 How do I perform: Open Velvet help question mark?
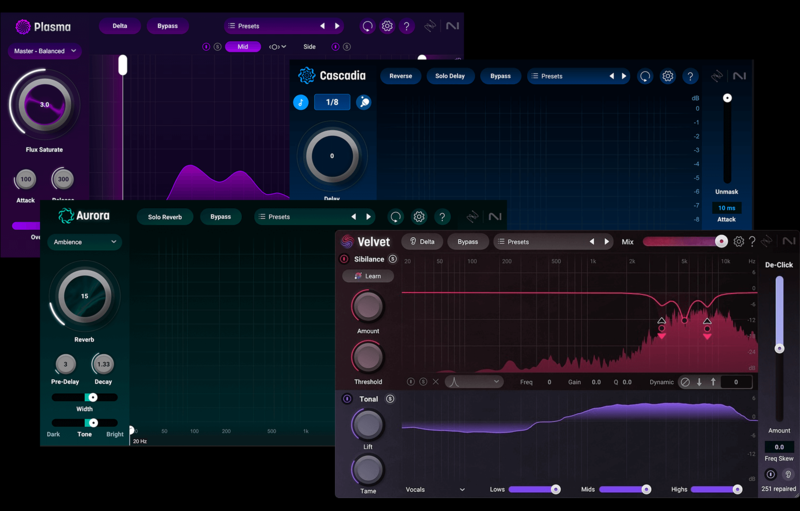click(x=752, y=241)
